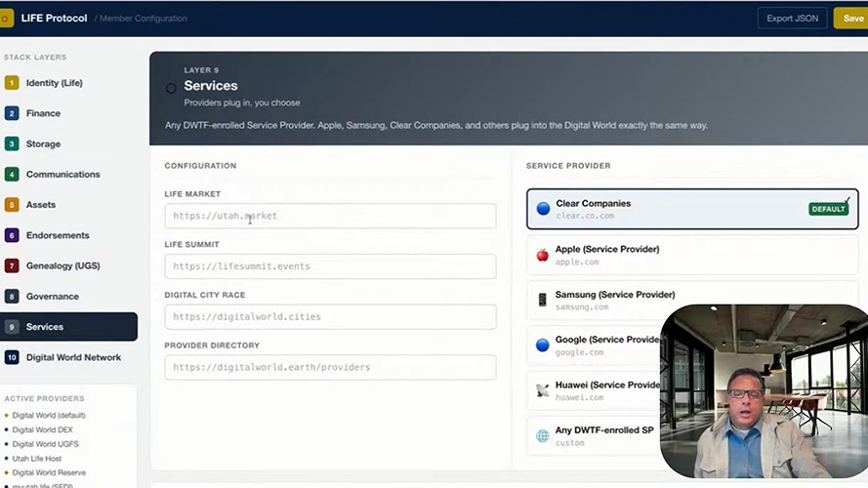Click the circle icon beside Services heading

point(171,88)
